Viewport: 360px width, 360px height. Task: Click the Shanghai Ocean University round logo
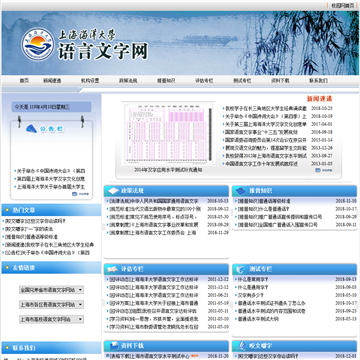(38, 44)
